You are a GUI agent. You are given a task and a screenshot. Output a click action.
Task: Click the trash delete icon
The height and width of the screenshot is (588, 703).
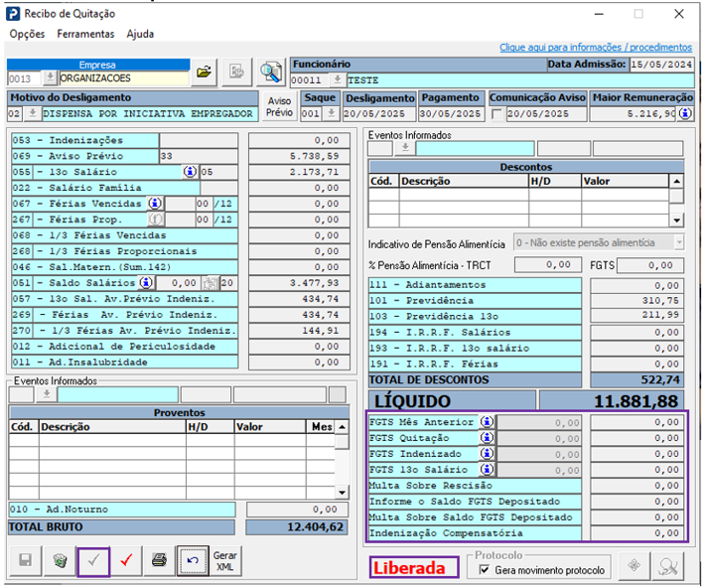click(60, 560)
